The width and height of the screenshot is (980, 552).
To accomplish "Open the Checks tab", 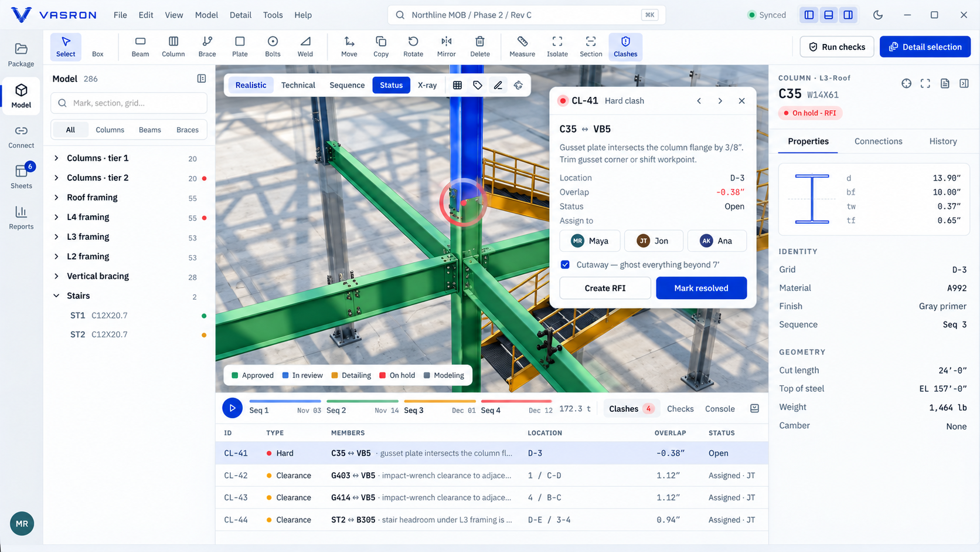I will pos(680,409).
